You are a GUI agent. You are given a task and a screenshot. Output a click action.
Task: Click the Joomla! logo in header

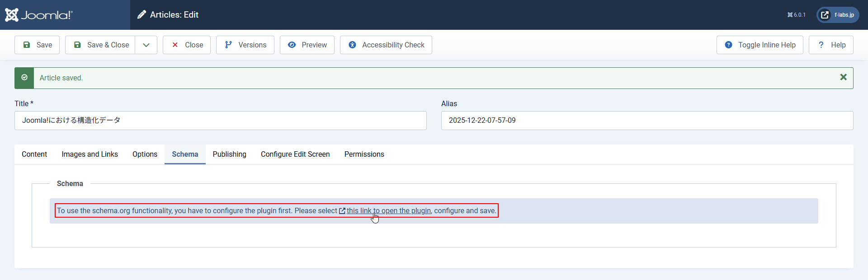point(39,15)
